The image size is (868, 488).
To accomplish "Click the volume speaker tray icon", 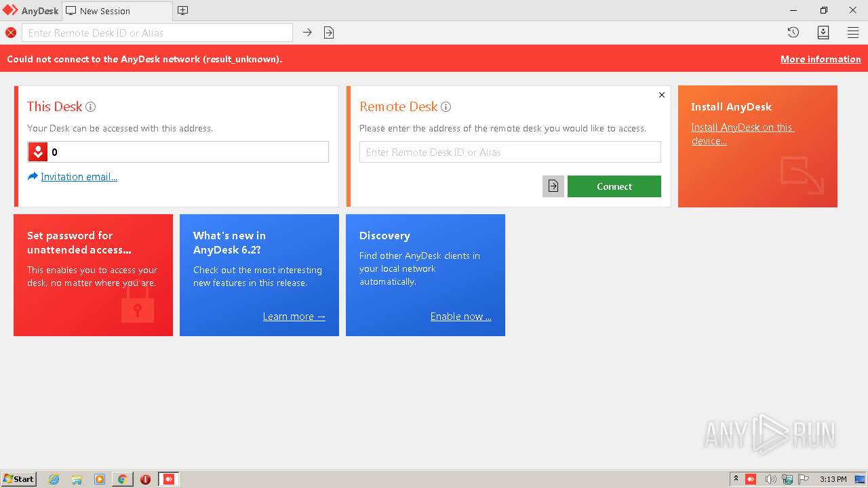I will click(x=770, y=479).
